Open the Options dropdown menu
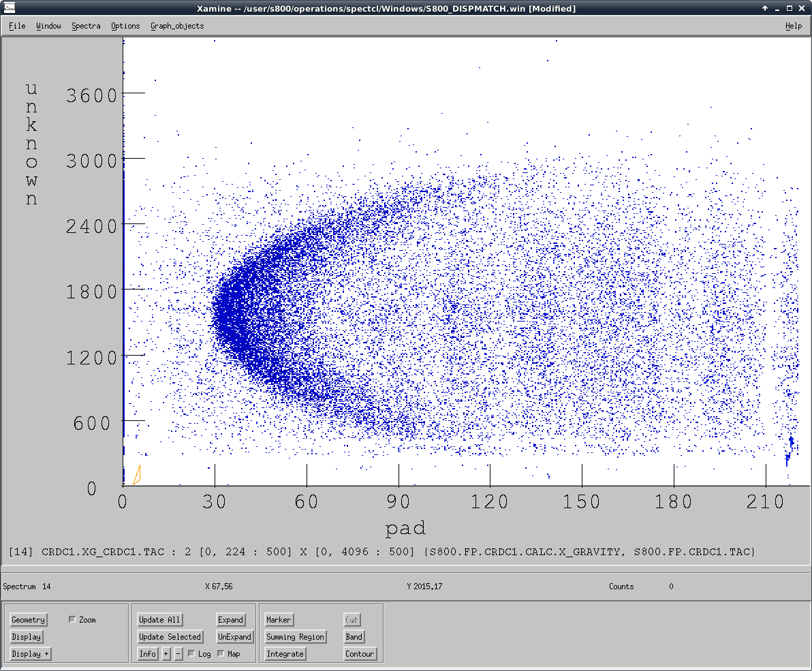This screenshot has height=671, width=812. pyautogui.click(x=125, y=26)
